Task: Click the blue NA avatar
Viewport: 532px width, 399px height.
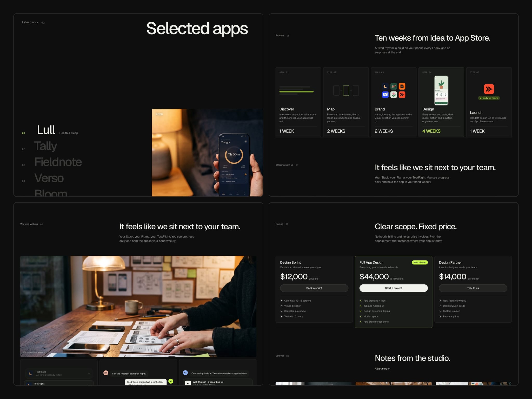Action: [x=185, y=373]
